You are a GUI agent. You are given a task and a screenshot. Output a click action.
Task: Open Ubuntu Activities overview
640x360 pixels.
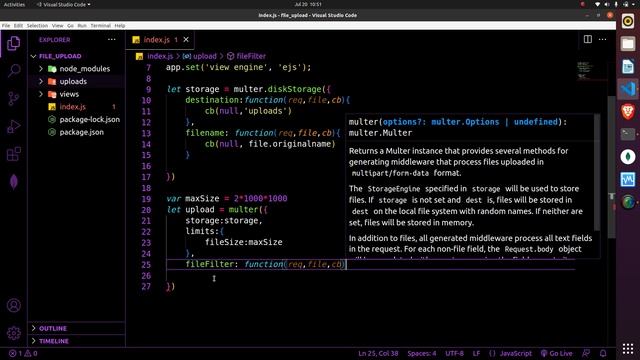click(14, 4)
